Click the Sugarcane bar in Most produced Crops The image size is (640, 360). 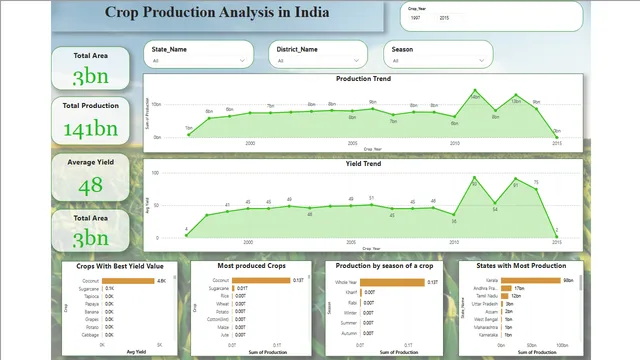[233, 288]
